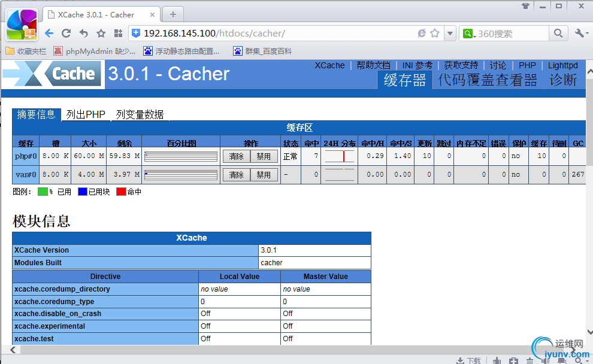Image resolution: width=593 pixels, height=364 pixels.
Task: Open the 讨论 link
Action: [498, 65]
